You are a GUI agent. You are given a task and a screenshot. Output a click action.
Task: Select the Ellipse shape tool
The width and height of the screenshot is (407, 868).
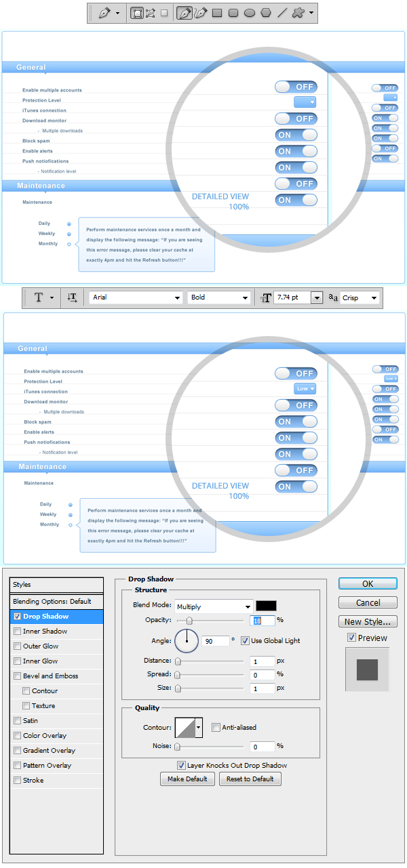point(250,13)
